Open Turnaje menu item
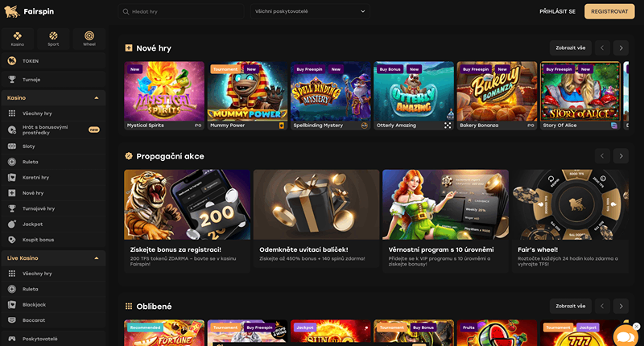 (53, 80)
